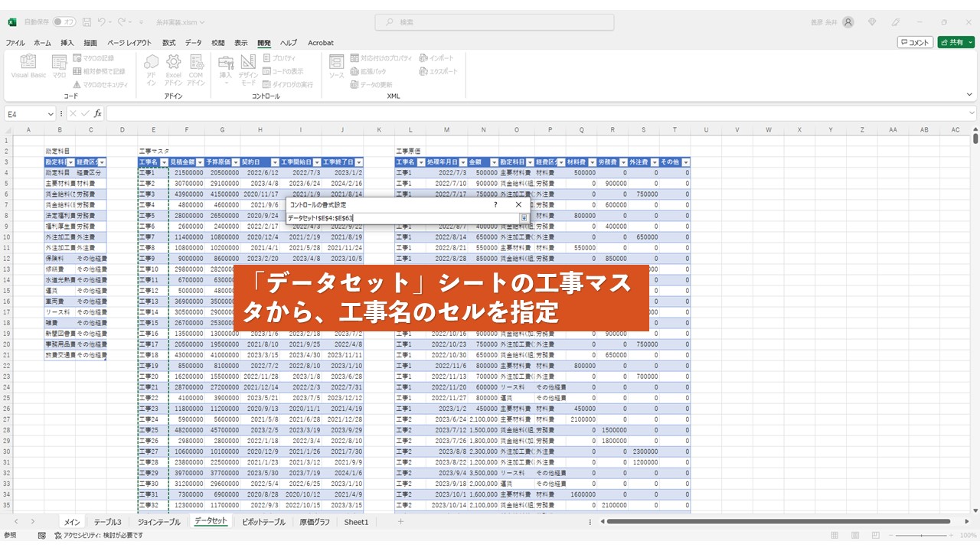980x551 pixels.
Task: Open the その他 column filter dropdown
Action: tap(685, 162)
